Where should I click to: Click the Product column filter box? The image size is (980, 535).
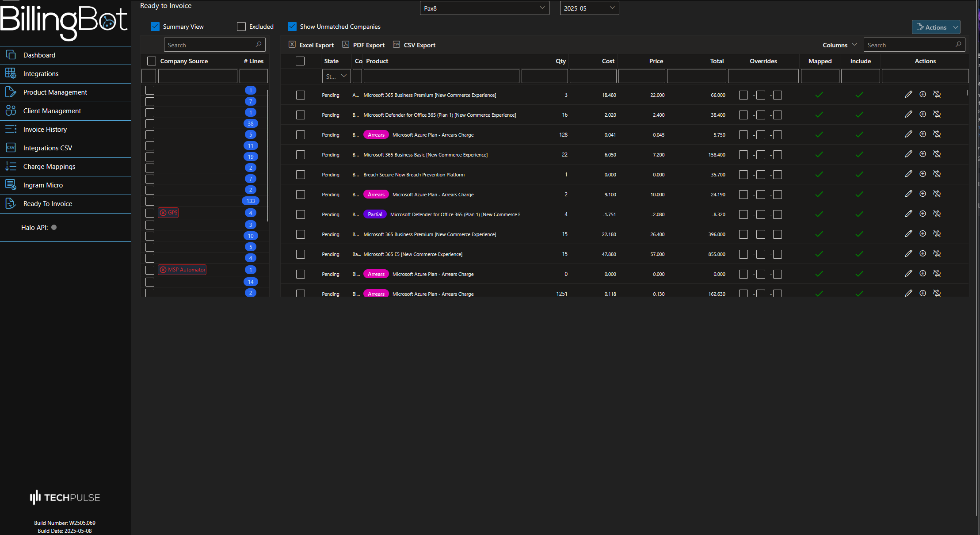click(x=441, y=76)
